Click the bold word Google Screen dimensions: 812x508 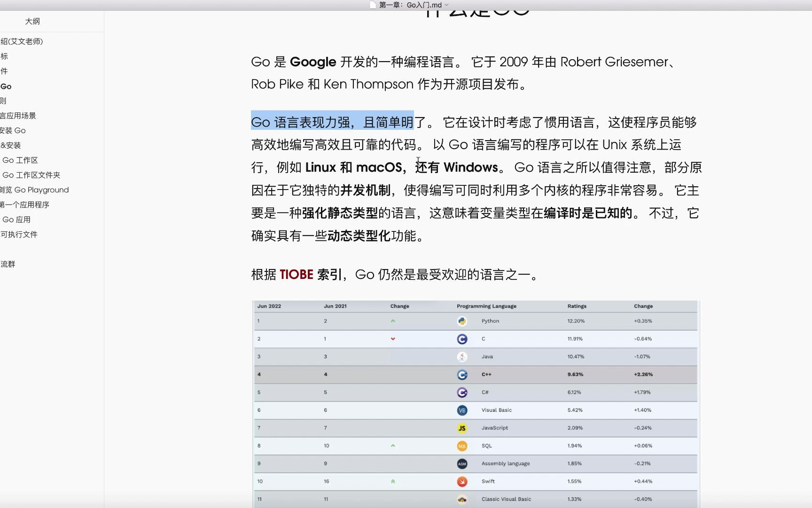coord(313,62)
